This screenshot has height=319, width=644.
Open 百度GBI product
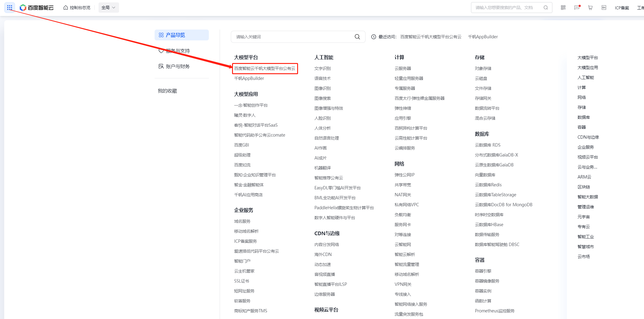(x=242, y=145)
